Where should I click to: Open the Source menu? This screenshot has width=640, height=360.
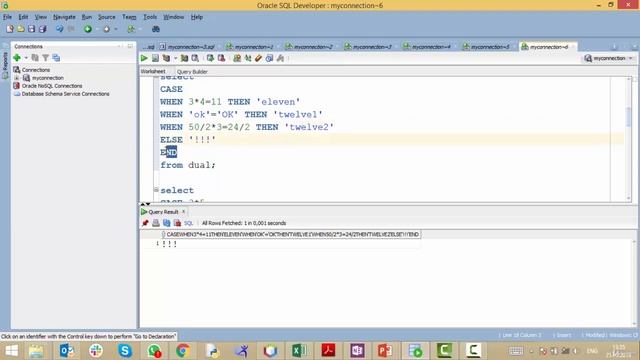point(107,17)
